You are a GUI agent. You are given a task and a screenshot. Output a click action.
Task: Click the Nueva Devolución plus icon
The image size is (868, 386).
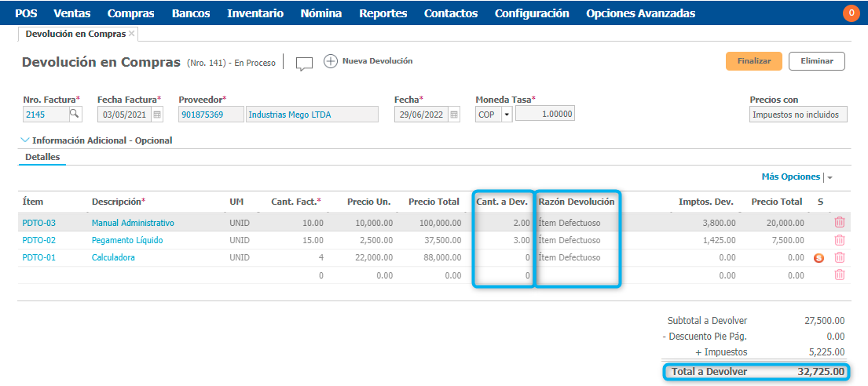tap(331, 61)
